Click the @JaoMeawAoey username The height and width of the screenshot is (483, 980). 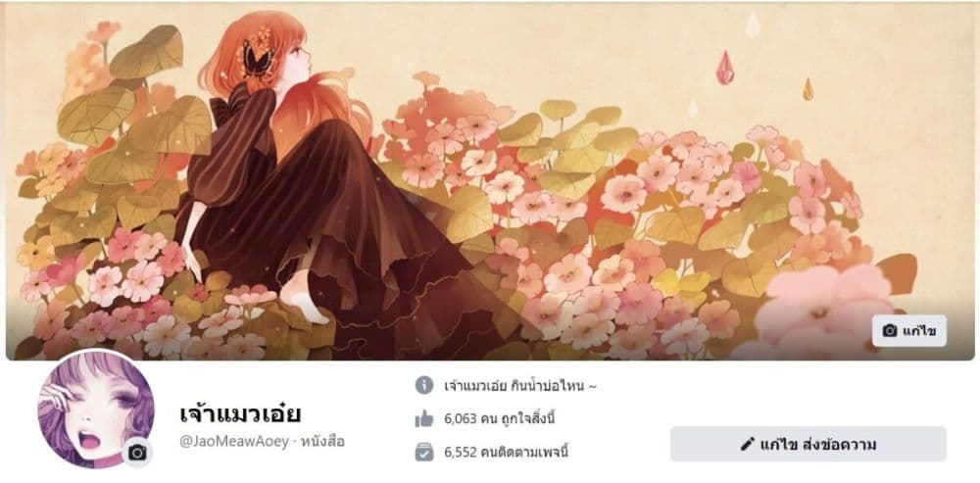click(x=234, y=442)
